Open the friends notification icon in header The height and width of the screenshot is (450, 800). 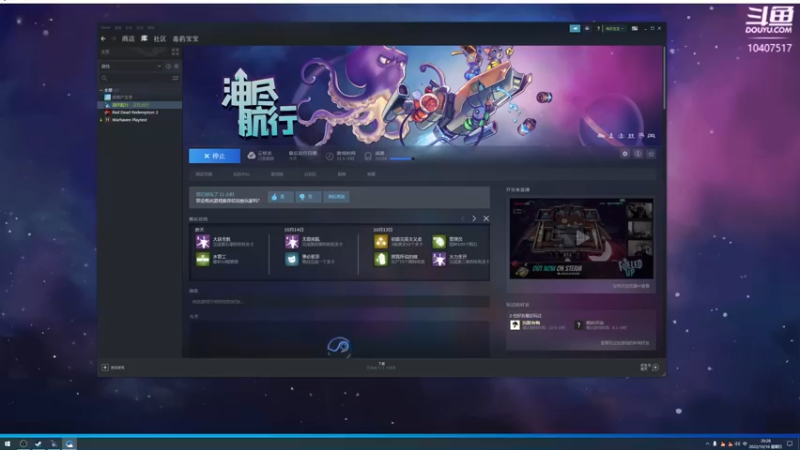[x=587, y=29]
